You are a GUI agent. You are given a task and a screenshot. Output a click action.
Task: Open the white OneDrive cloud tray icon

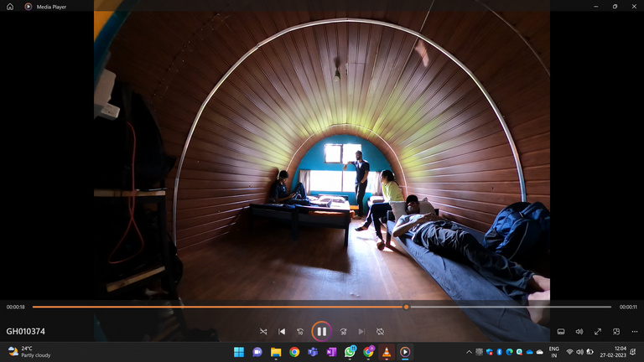click(540, 352)
